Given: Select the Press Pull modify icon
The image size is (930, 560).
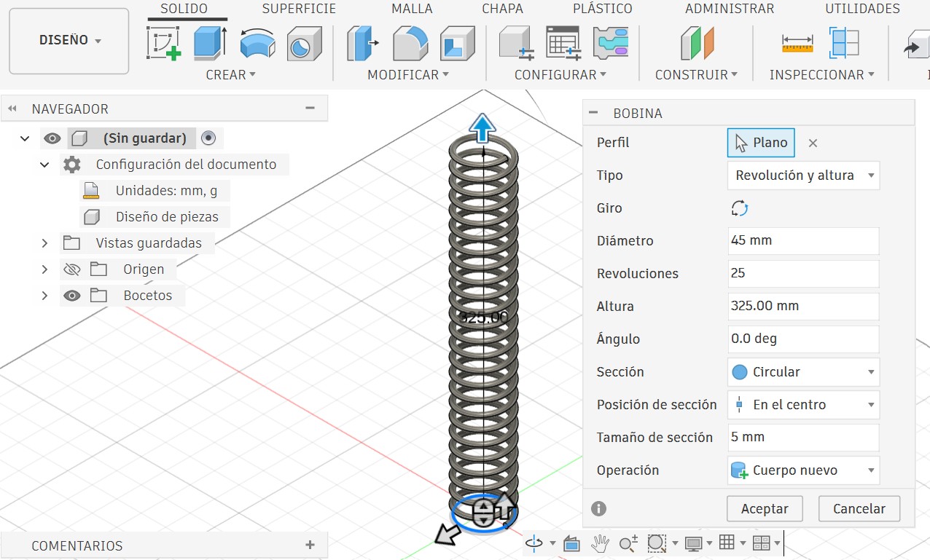Looking at the screenshot, I should pyautogui.click(x=363, y=43).
